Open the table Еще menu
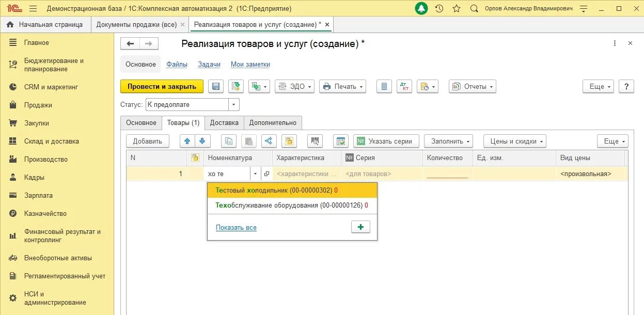This screenshot has width=644, height=315. [x=613, y=141]
